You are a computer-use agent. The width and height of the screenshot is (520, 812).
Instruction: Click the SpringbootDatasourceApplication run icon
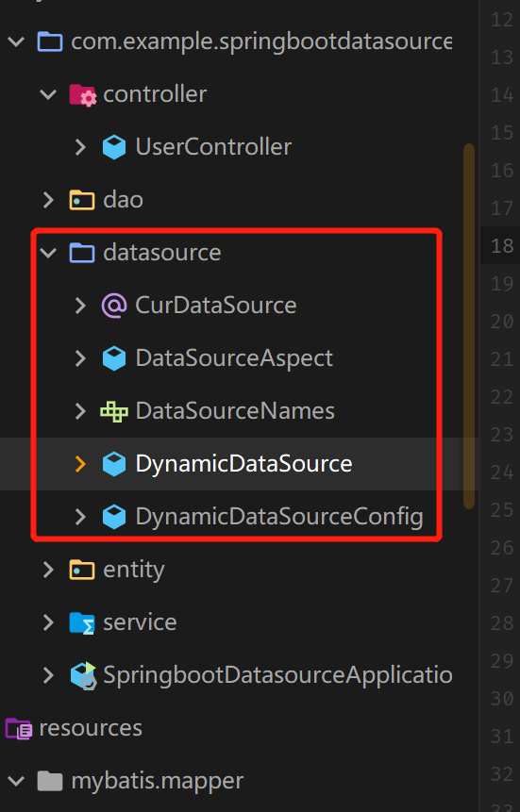pyautogui.click(x=83, y=675)
